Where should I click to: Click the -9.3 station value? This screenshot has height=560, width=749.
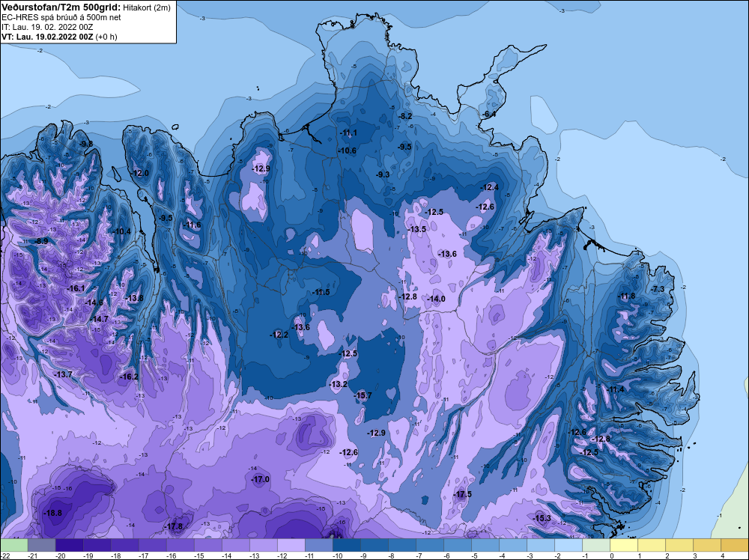[x=383, y=174]
